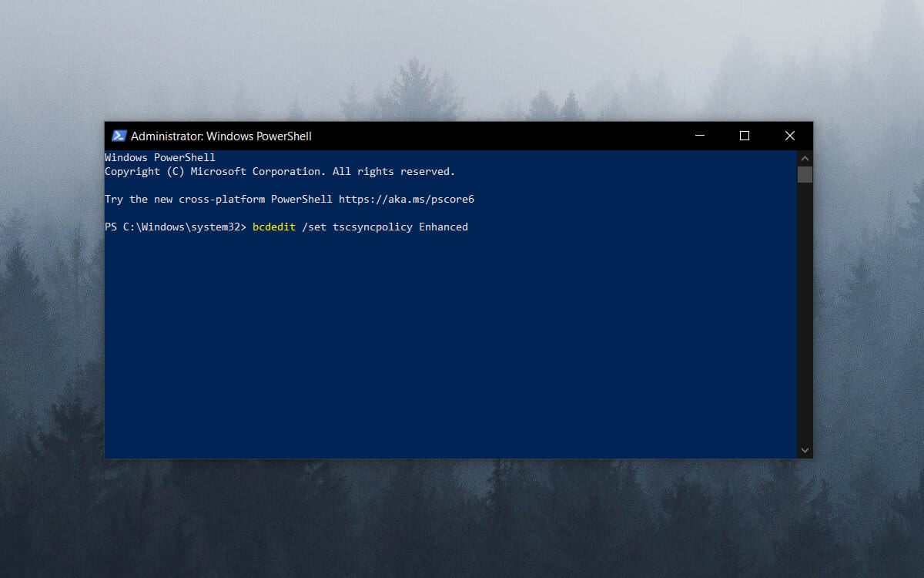924x578 pixels.
Task: Click the 'tscsyncpolicy' argument text
Action: tap(373, 227)
